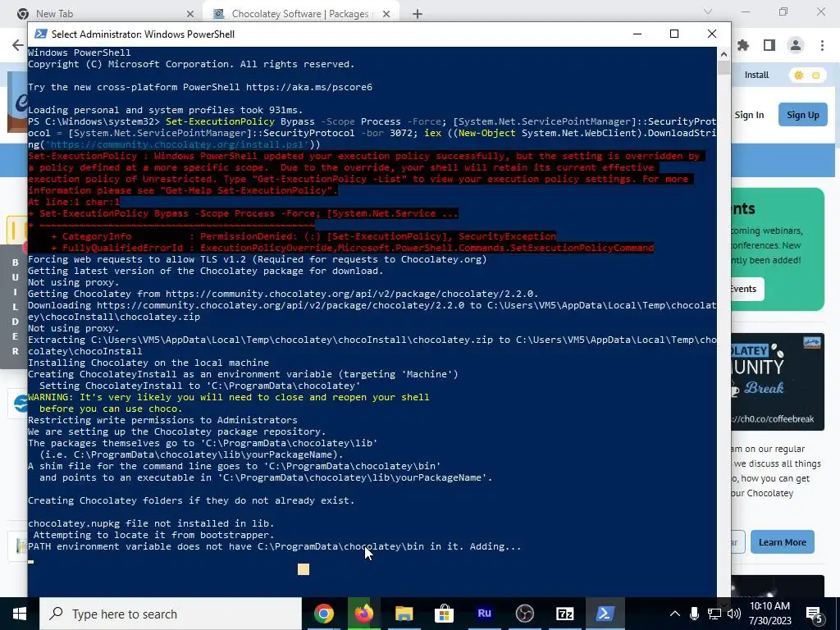Click the PowerShell scrollbar thumb
The image size is (840, 630).
tap(724, 67)
